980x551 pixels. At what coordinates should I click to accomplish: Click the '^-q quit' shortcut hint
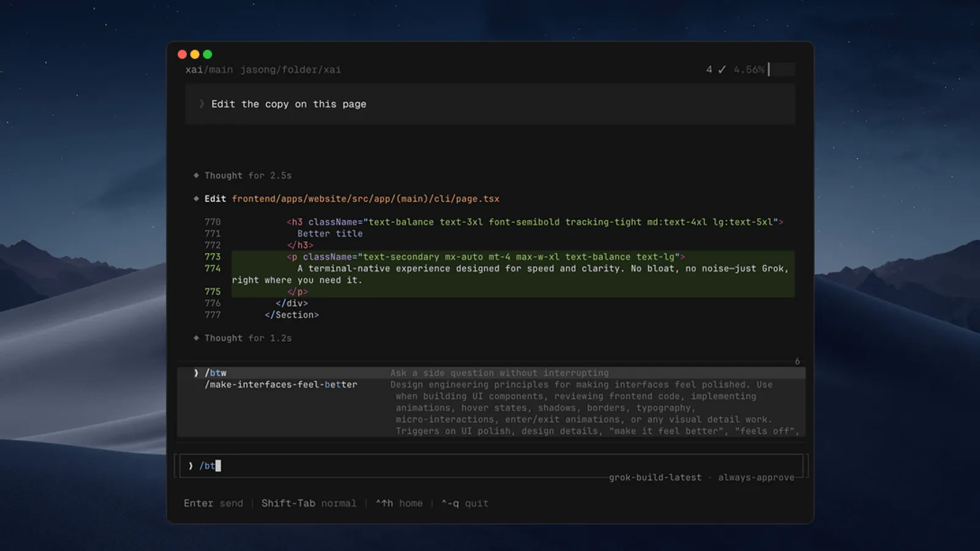pyautogui.click(x=465, y=503)
